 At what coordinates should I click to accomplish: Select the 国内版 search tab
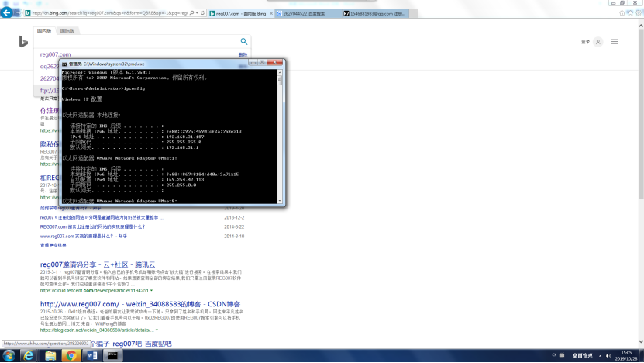(44, 31)
